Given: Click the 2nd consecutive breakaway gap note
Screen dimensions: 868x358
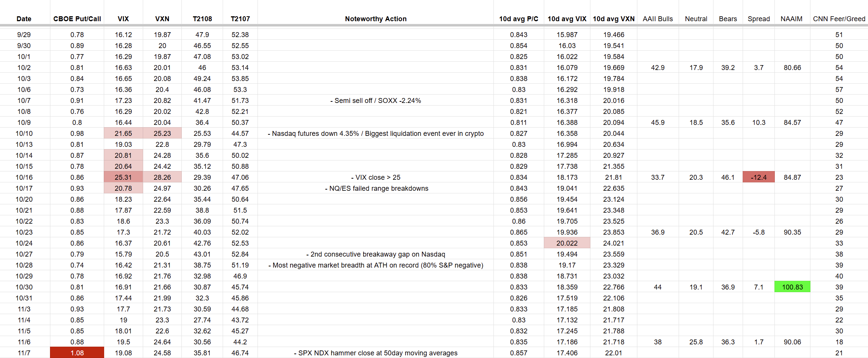Looking at the screenshot, I should pyautogui.click(x=376, y=254).
